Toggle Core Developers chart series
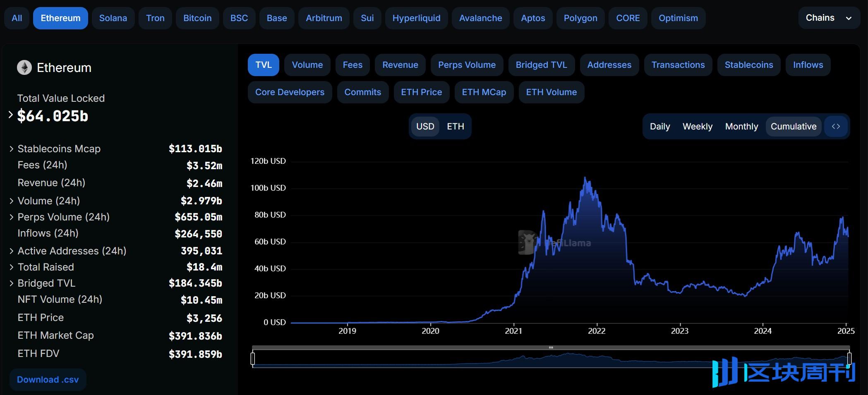 point(290,92)
